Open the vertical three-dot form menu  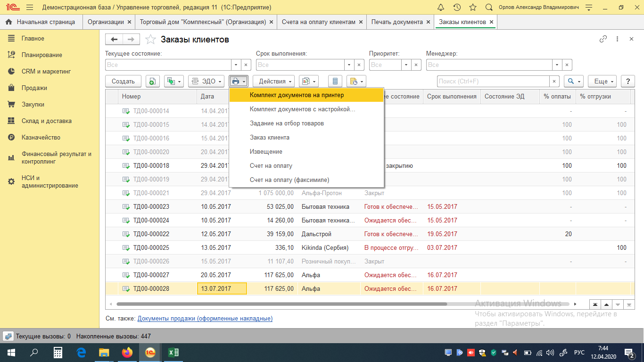point(618,40)
